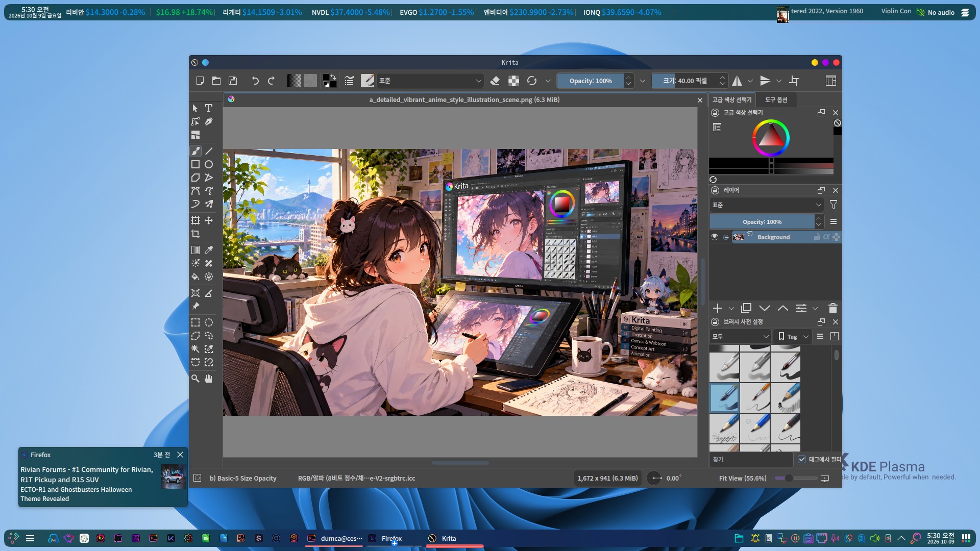Open Krita from the taskbar
Image resolution: width=980 pixels, height=551 pixels.
(454, 538)
